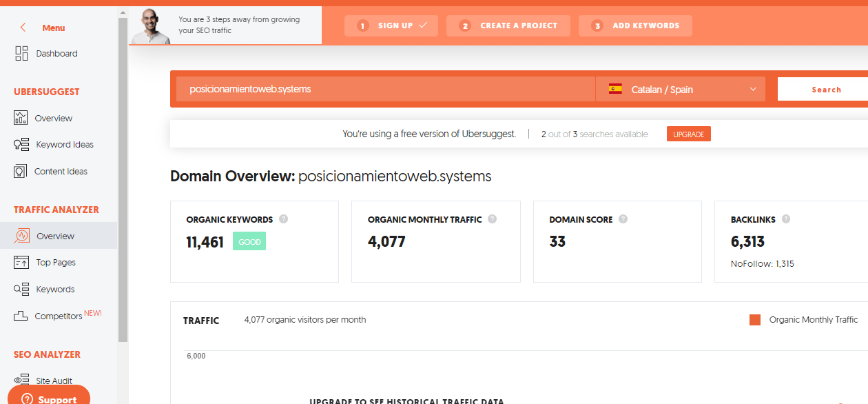Click the Keyword Ideas bulb icon
The image size is (868, 404).
tap(21, 145)
